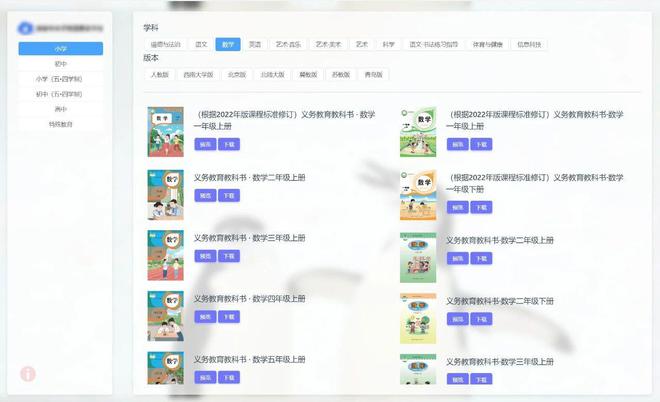
Task: Preview the 数学一年级下册 textbook
Action: [x=458, y=207]
